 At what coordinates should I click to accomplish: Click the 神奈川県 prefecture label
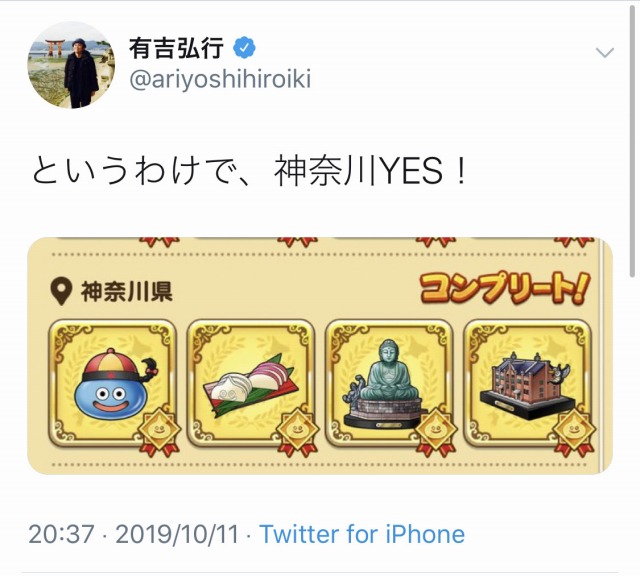(x=127, y=292)
